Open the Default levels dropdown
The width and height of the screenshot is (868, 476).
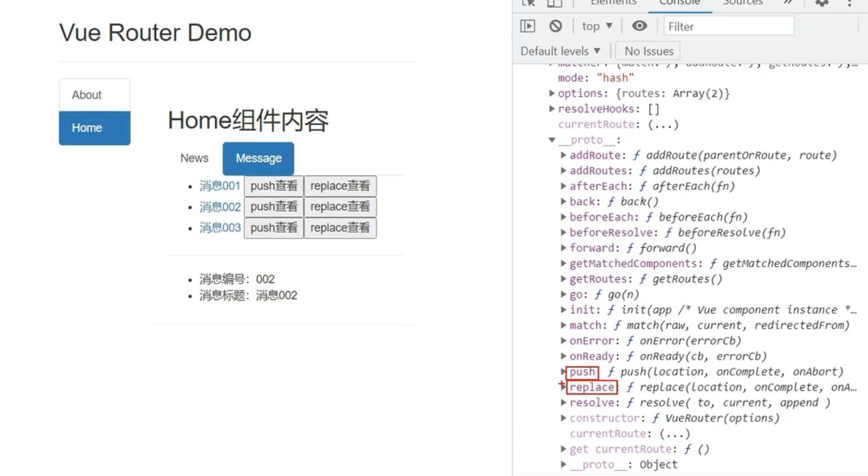pyautogui.click(x=559, y=50)
